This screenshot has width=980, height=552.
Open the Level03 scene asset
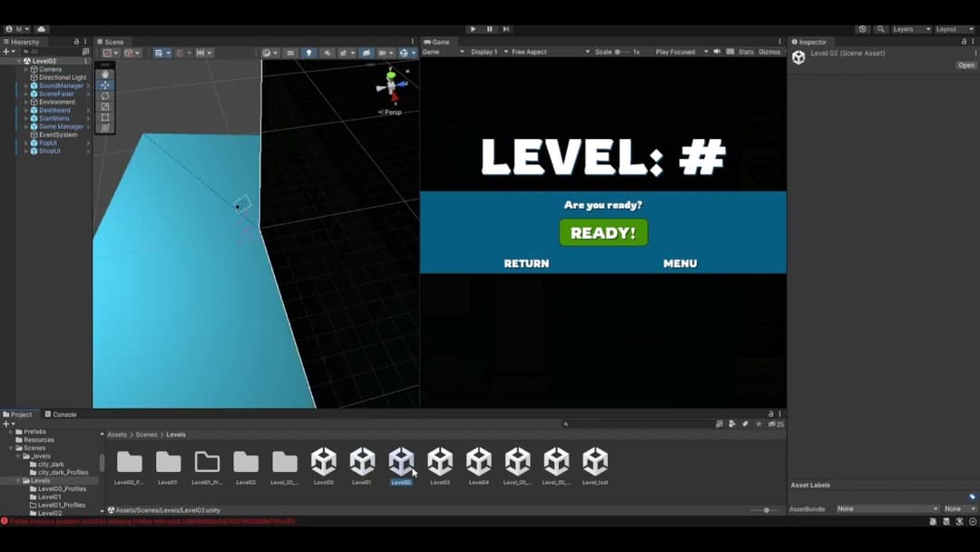point(440,465)
